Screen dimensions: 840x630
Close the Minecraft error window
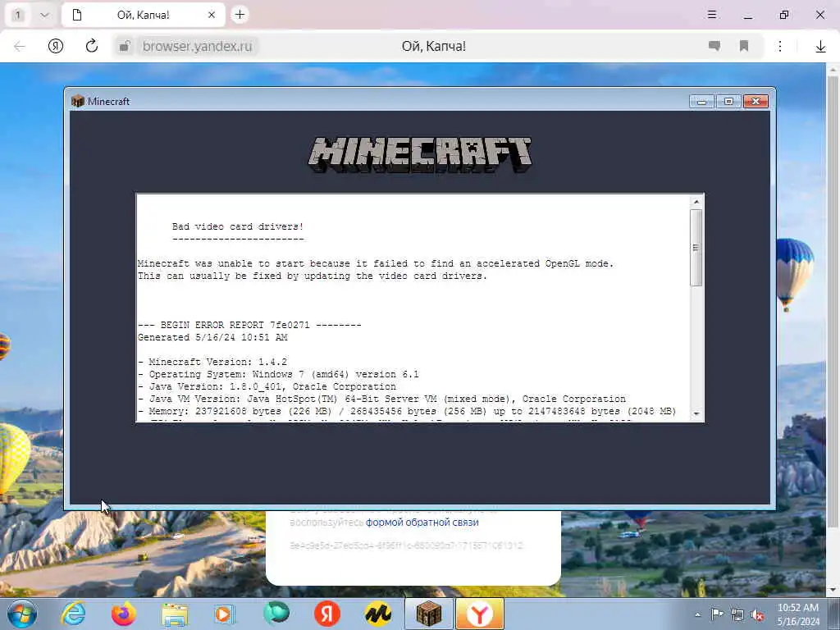pos(756,101)
